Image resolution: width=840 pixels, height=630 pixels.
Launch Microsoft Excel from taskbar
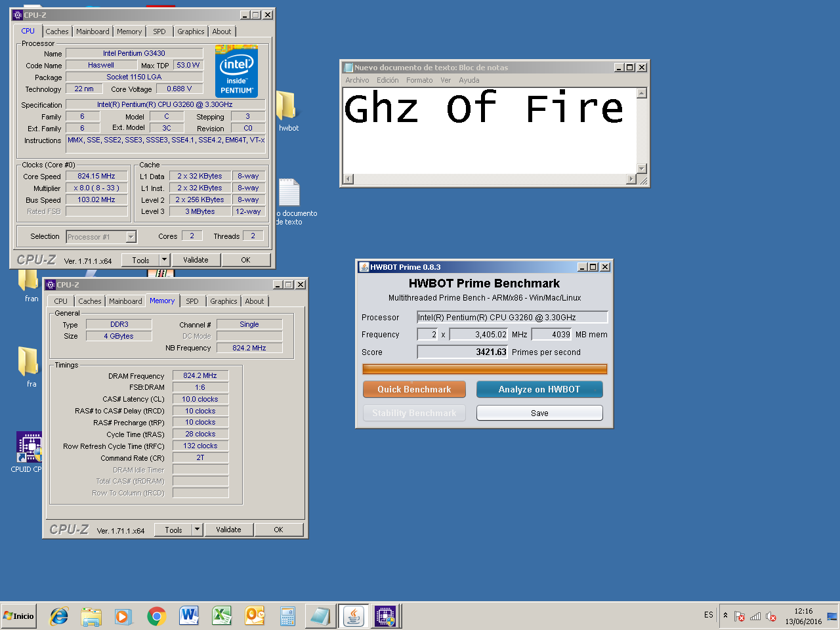pos(222,616)
